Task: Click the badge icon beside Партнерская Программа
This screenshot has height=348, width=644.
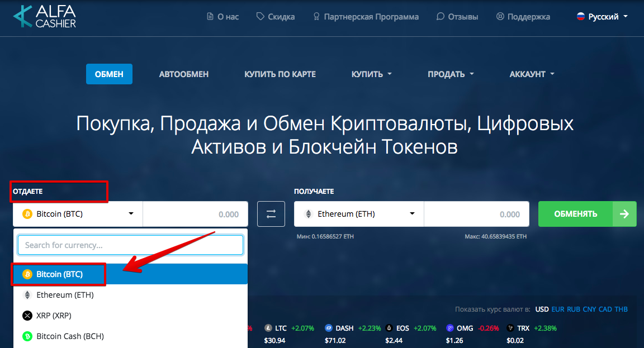Action: (x=316, y=16)
